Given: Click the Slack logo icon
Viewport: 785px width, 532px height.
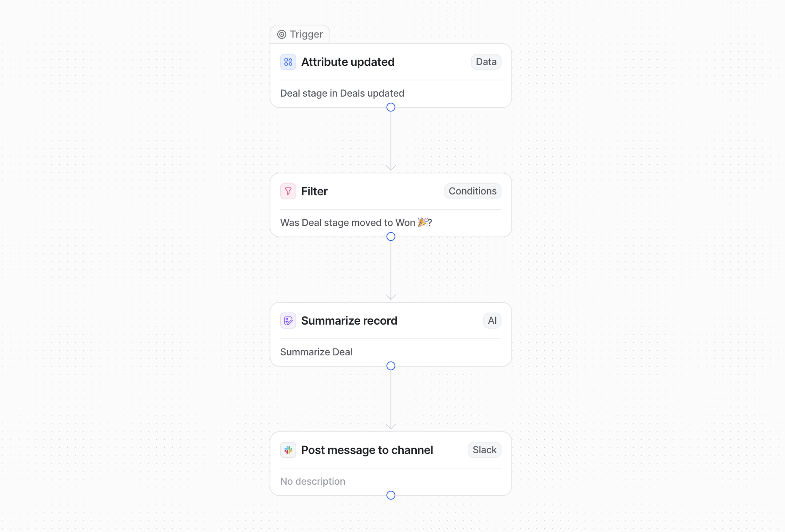Looking at the screenshot, I should click(288, 450).
